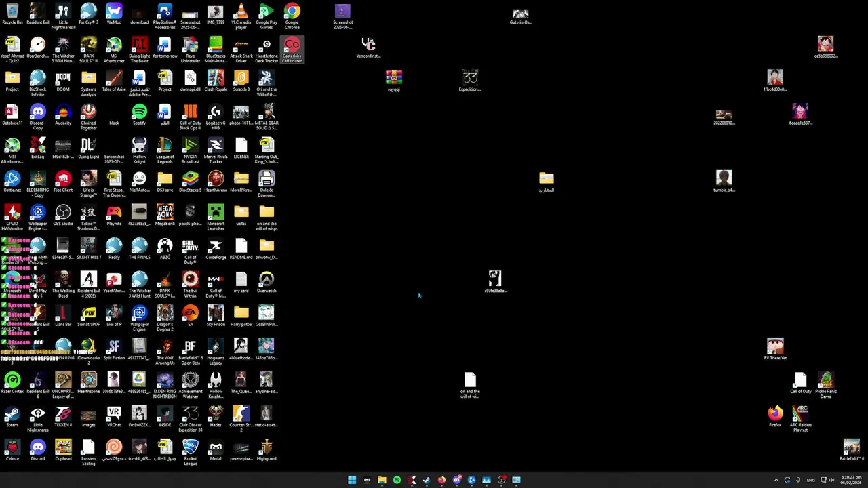Open the EA app shortcut
This screenshot has height=488, width=868.
190,315
